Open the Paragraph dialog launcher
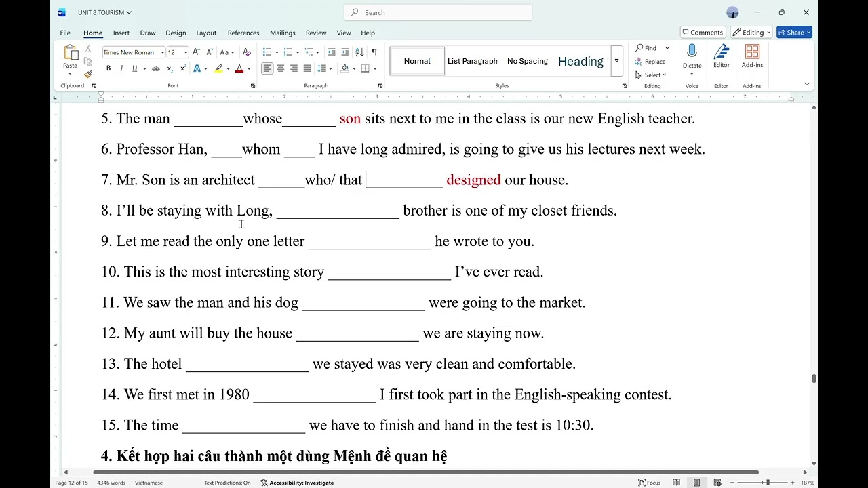 pyautogui.click(x=380, y=86)
